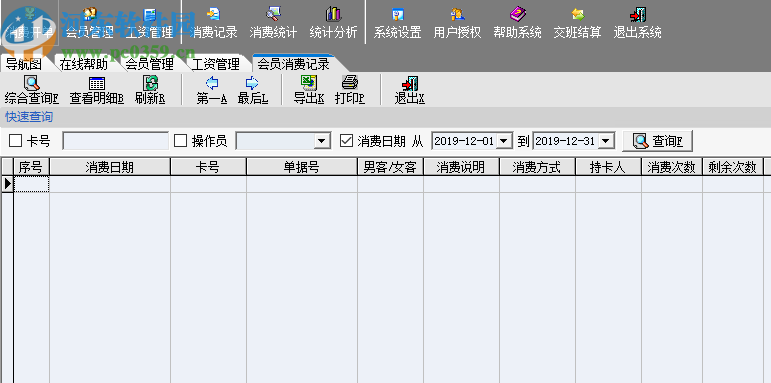Switch to the 导航图 tab
771x383 pixels.
click(x=23, y=64)
